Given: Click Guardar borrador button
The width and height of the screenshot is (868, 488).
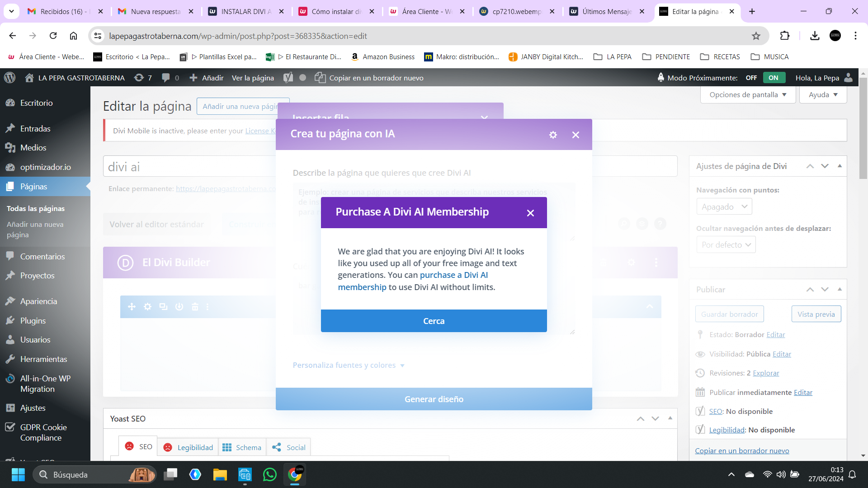Looking at the screenshot, I should pyautogui.click(x=729, y=314).
